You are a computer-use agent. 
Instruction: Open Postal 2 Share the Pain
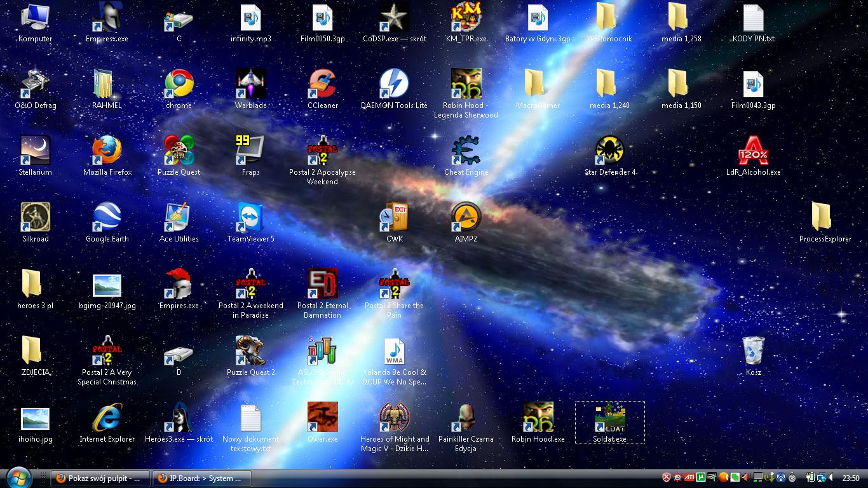tap(394, 294)
